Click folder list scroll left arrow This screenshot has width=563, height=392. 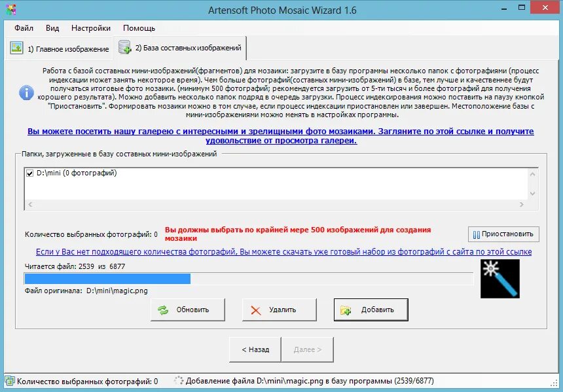[30, 204]
